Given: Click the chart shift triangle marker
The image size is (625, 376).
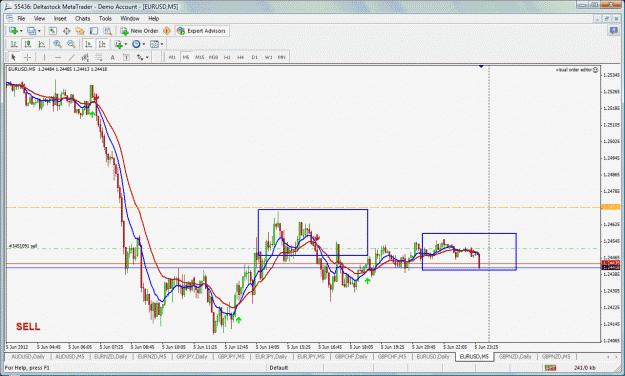Looking at the screenshot, I should [x=481, y=67].
